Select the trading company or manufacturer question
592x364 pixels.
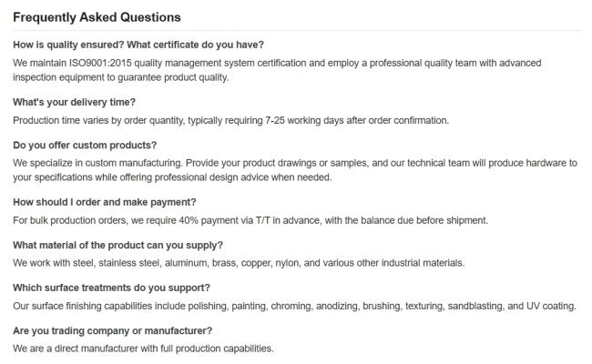pyautogui.click(x=112, y=330)
